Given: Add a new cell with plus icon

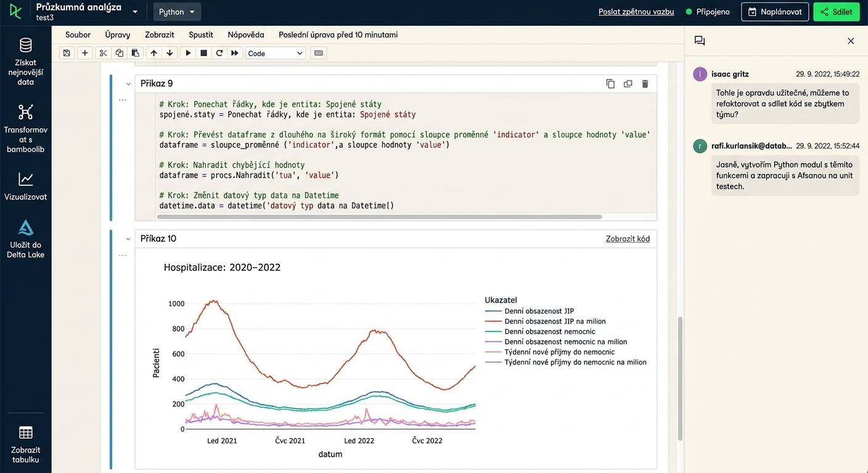Looking at the screenshot, I should 85,53.
